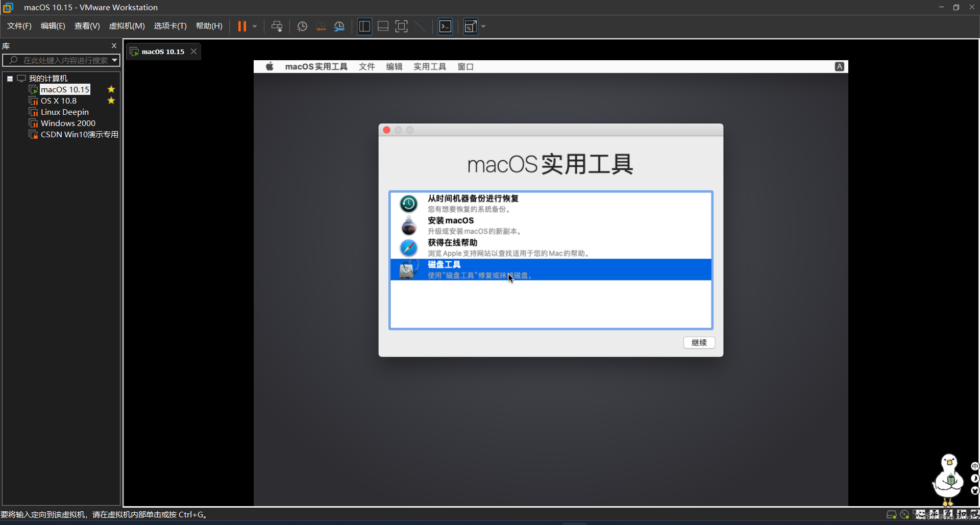The height and width of the screenshot is (525, 980).
Task: Click the duck mascot desktop pet
Action: (948, 479)
